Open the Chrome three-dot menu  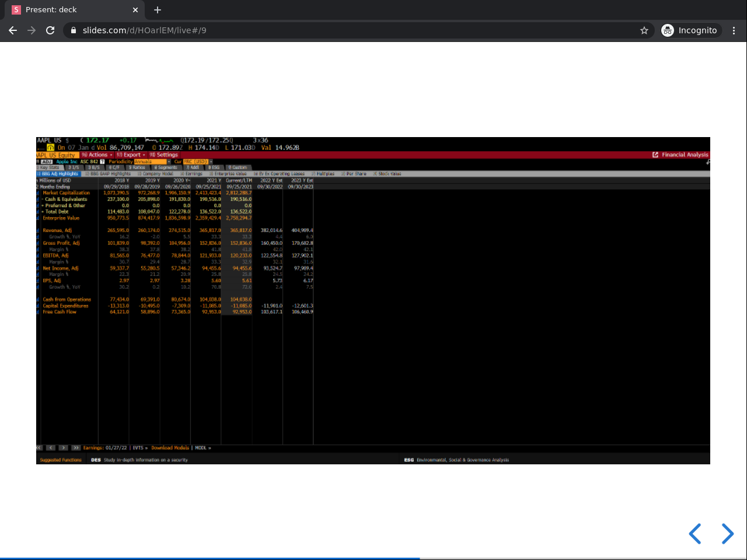click(x=734, y=30)
